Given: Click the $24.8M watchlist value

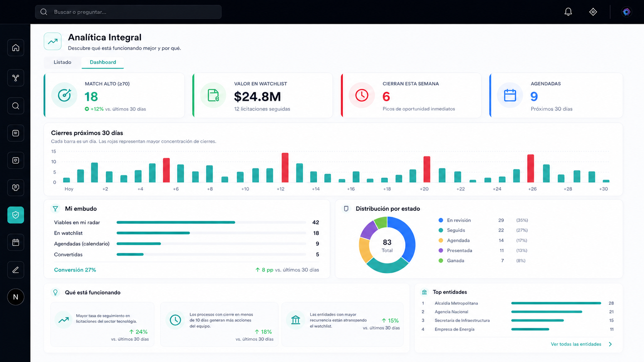Looking at the screenshot, I should click(x=257, y=97).
